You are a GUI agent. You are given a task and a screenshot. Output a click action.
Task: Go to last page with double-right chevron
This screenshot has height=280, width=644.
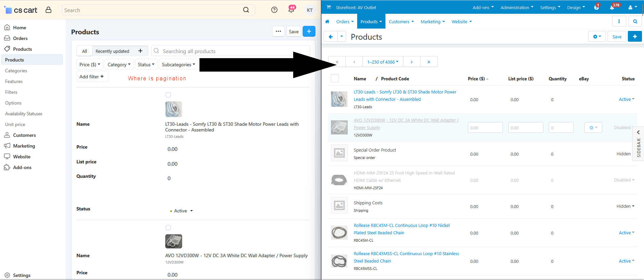coord(429,62)
